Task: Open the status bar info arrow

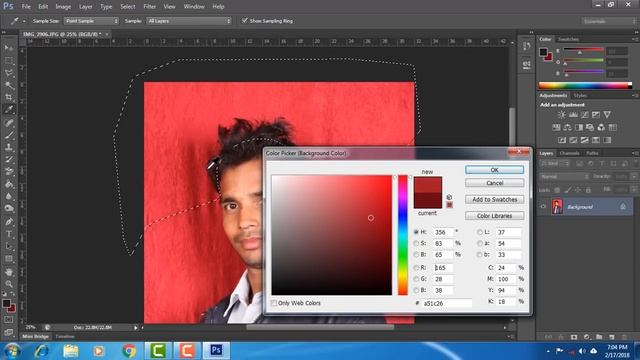Action: [x=136, y=327]
